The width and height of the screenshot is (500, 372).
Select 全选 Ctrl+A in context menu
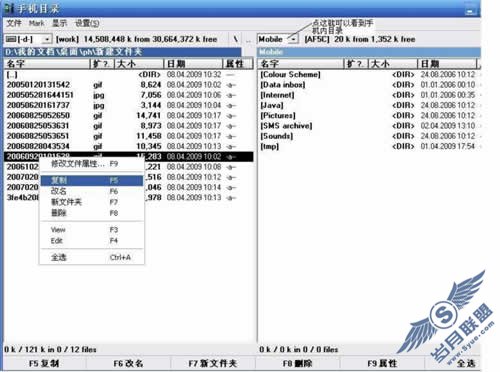point(92,257)
